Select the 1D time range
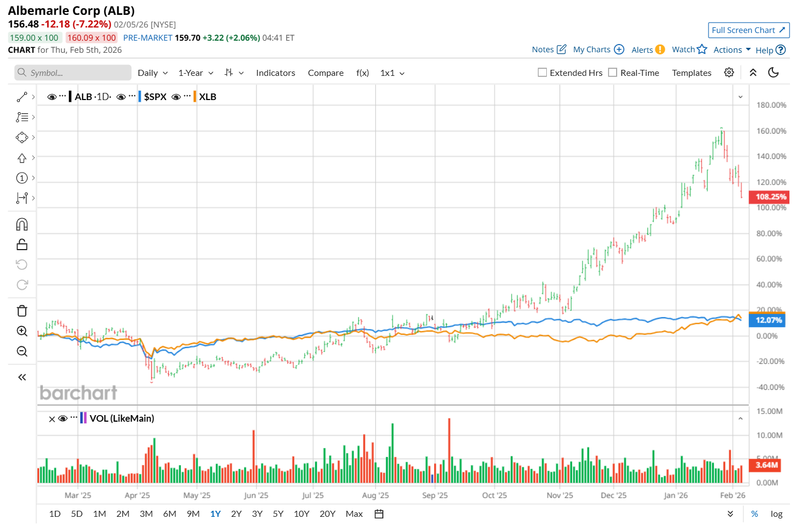The height and width of the screenshot is (530, 812). pos(55,514)
